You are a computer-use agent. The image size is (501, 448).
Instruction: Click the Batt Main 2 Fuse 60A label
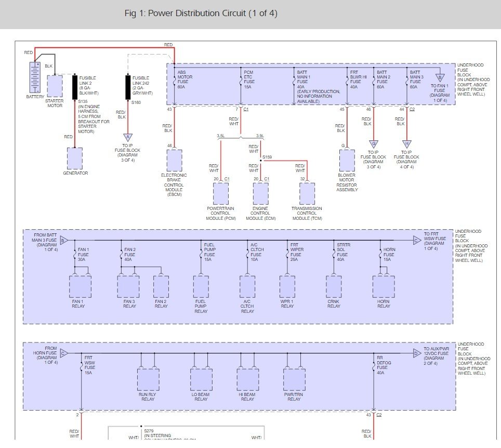[x=384, y=80]
